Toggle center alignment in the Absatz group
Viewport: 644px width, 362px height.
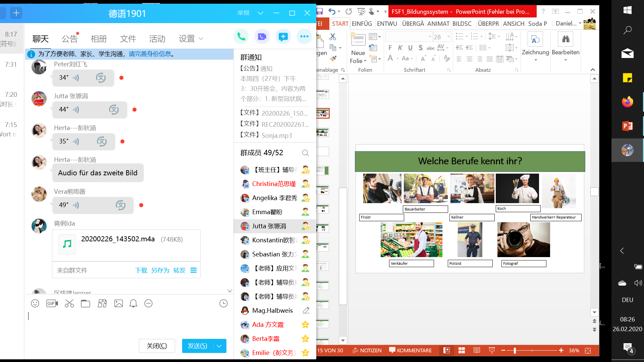click(x=470, y=59)
